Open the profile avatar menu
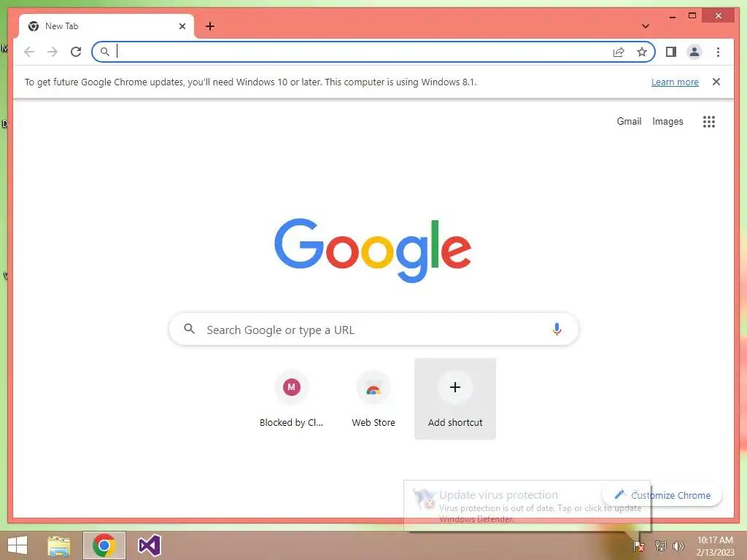The image size is (747, 560). [x=694, y=52]
